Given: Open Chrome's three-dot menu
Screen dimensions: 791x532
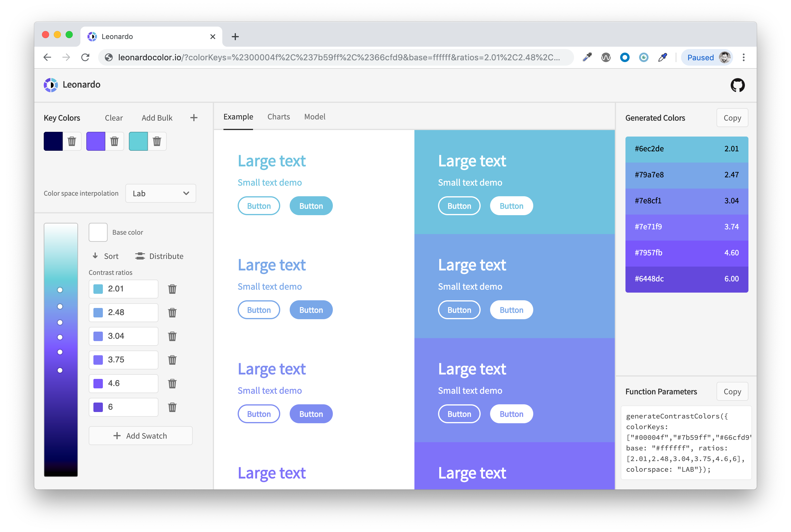Looking at the screenshot, I should coord(743,57).
